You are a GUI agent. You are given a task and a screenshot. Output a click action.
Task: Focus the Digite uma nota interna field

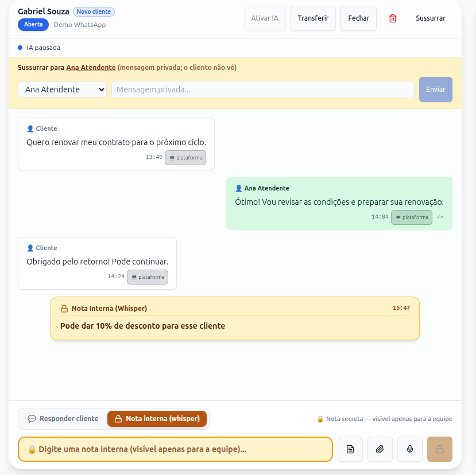[176, 449]
